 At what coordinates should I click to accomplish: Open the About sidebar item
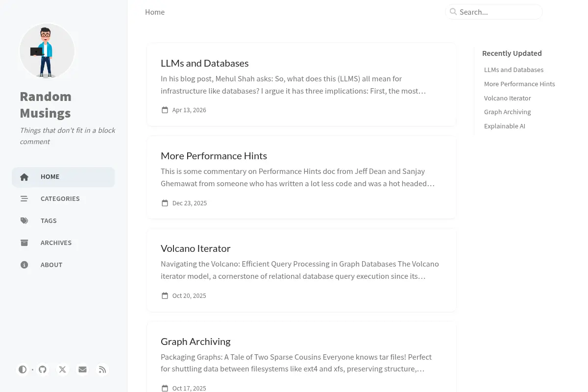63,265
